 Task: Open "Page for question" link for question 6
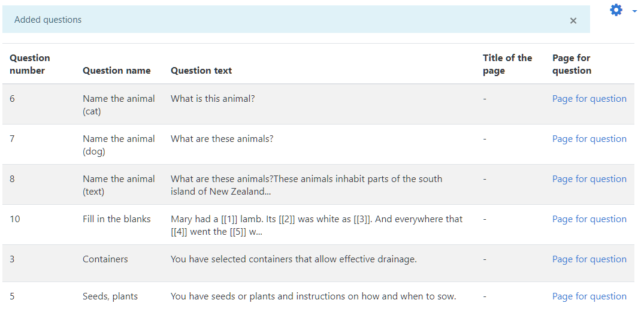589,99
